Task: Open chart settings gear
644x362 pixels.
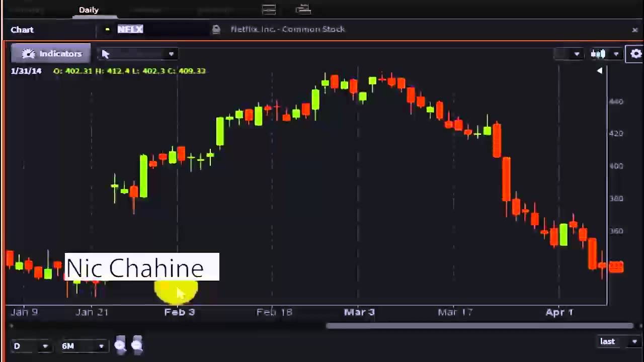Action: (636, 54)
